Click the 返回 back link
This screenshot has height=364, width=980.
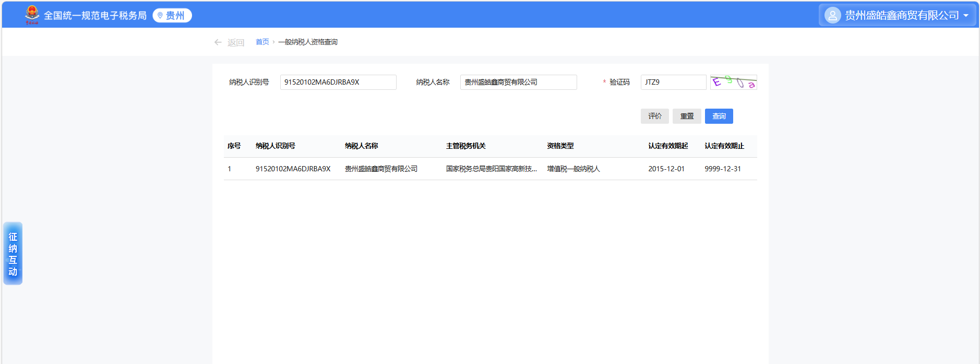[235, 43]
